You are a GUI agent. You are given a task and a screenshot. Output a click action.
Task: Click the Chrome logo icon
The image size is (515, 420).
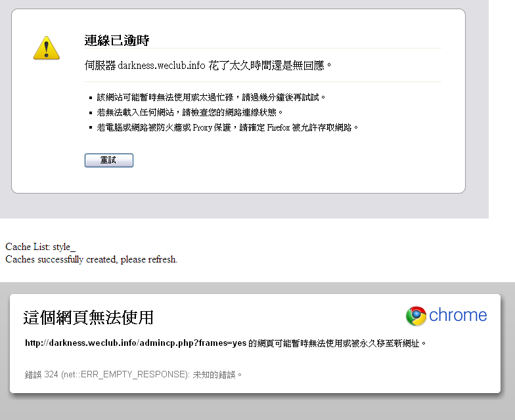tap(416, 316)
